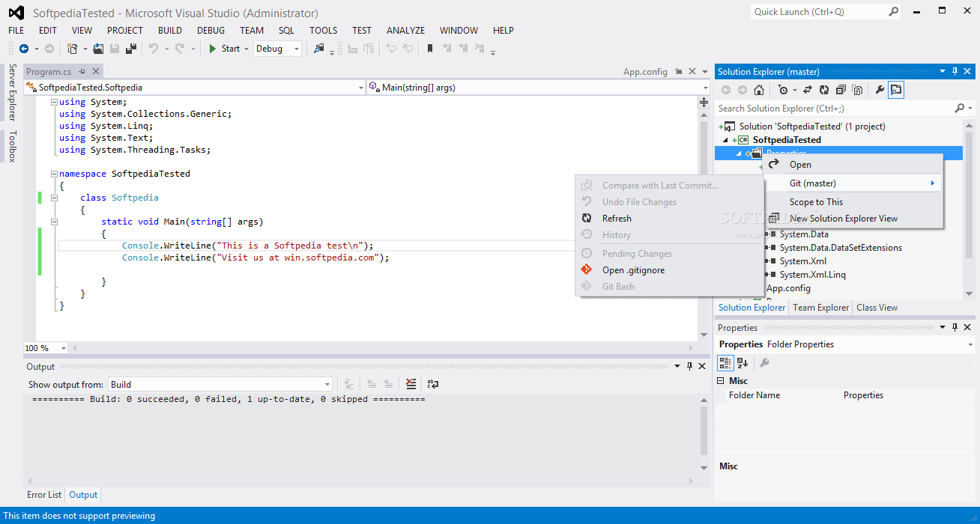Click Sync with Active Document icon
Screen dimensions: 980x524
[808, 90]
